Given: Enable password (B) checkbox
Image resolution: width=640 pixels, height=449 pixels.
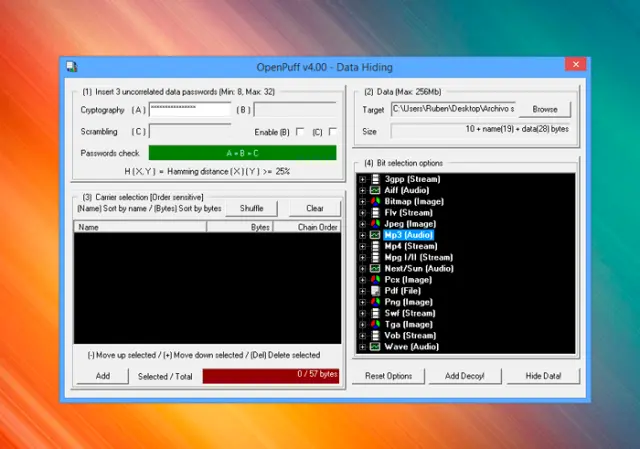Looking at the screenshot, I should [x=299, y=131].
